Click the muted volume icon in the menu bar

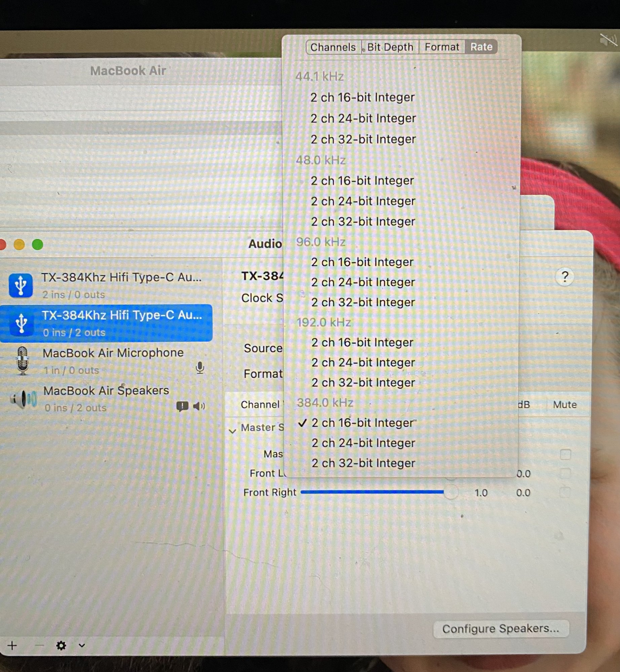point(609,40)
